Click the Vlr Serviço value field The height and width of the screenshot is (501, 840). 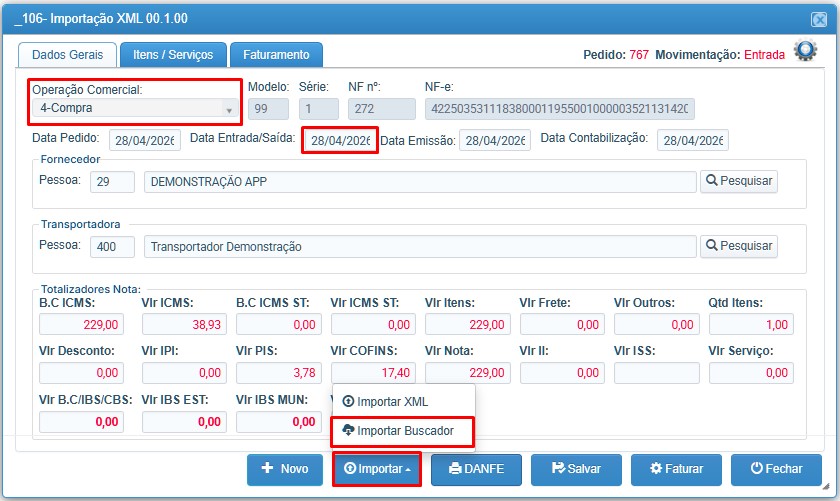752,372
